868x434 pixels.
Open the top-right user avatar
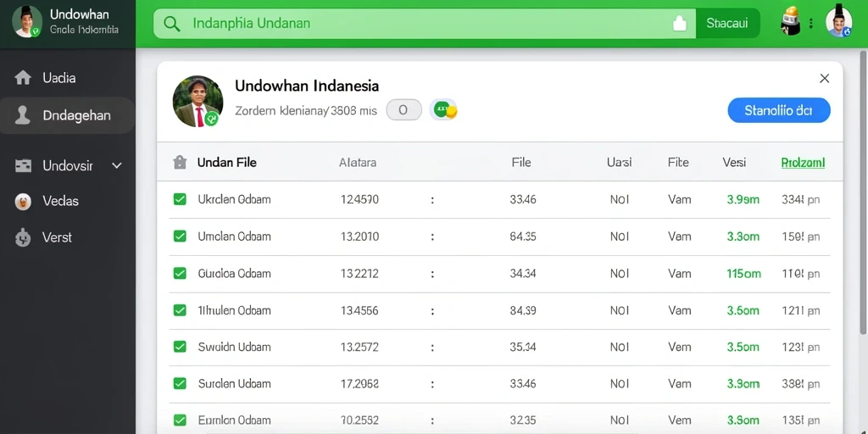[x=838, y=22]
